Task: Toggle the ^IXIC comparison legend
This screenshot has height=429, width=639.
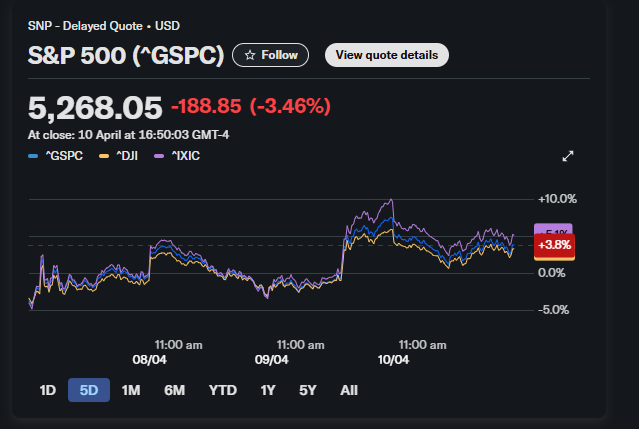Action: 186,156
